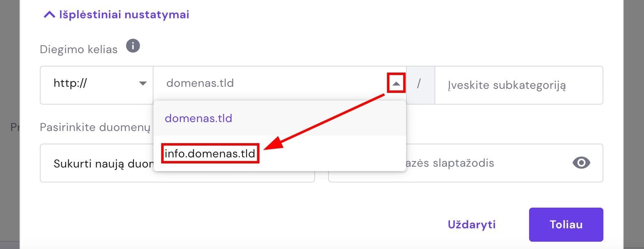Click the Uždaryti link
The height and width of the screenshot is (249, 644).
coord(471,225)
